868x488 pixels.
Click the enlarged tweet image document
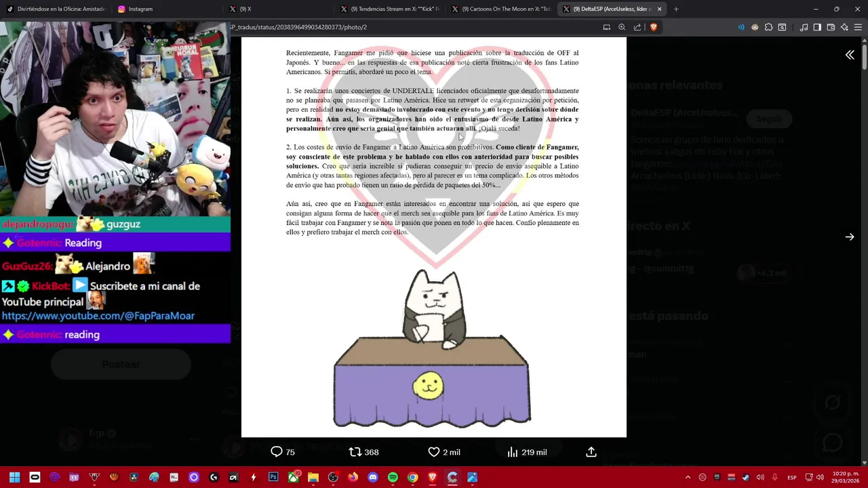[434, 237]
